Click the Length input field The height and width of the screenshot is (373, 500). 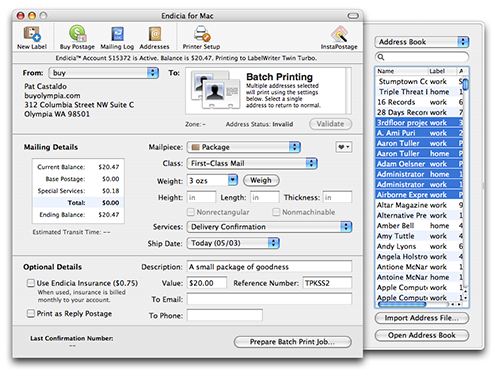pyautogui.click(x=265, y=197)
